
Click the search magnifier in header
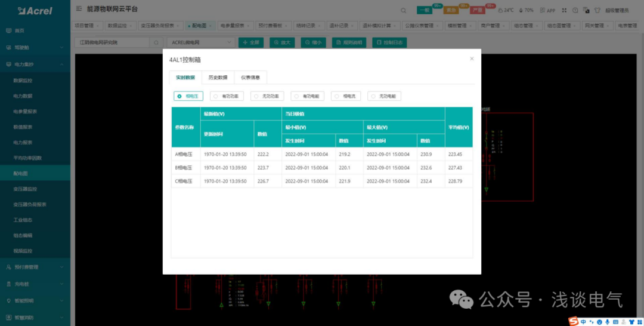pos(403,10)
